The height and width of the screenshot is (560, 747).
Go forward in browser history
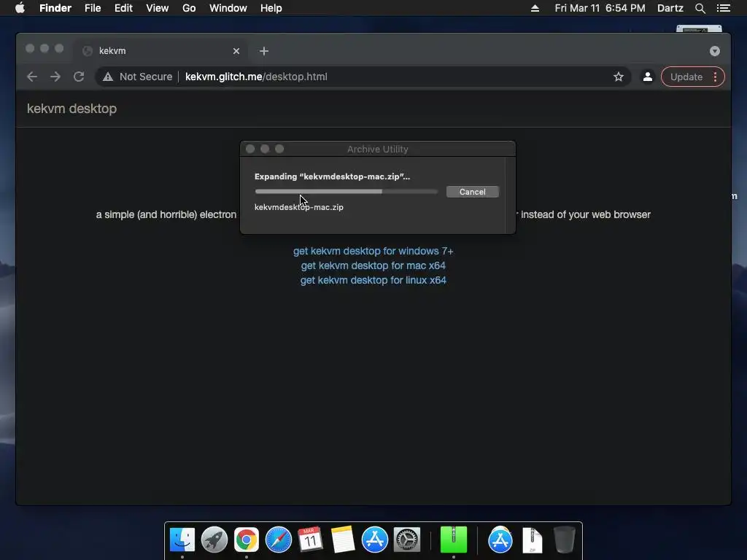coord(55,77)
